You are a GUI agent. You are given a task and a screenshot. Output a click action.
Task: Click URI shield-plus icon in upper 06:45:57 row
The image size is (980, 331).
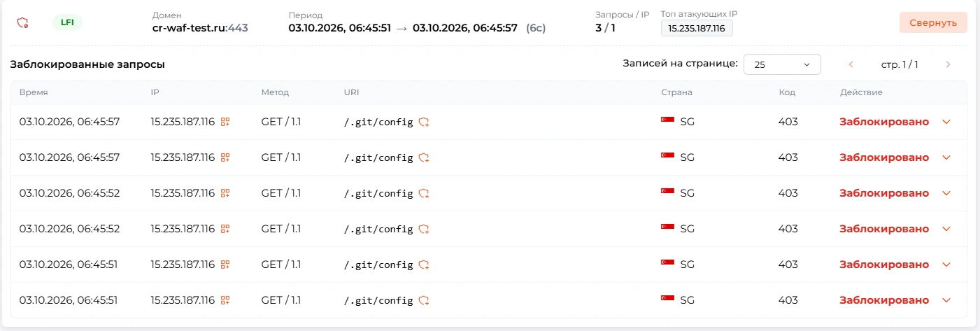[424, 122]
